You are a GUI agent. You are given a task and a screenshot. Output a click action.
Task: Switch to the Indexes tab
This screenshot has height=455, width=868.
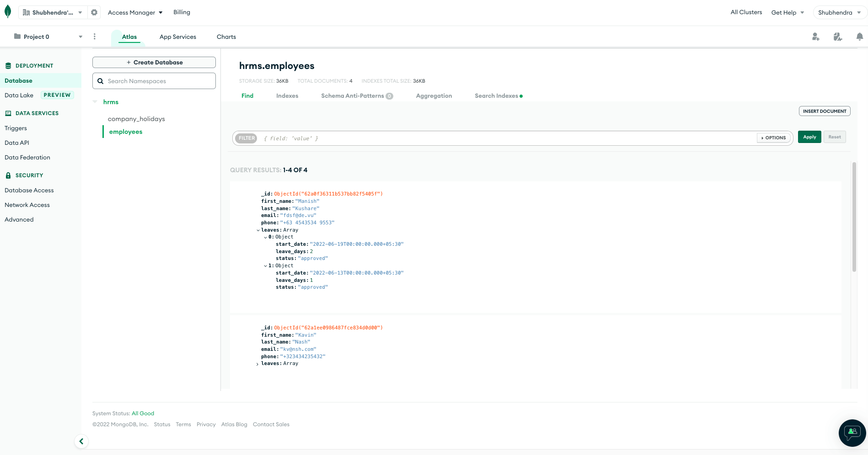(x=287, y=95)
